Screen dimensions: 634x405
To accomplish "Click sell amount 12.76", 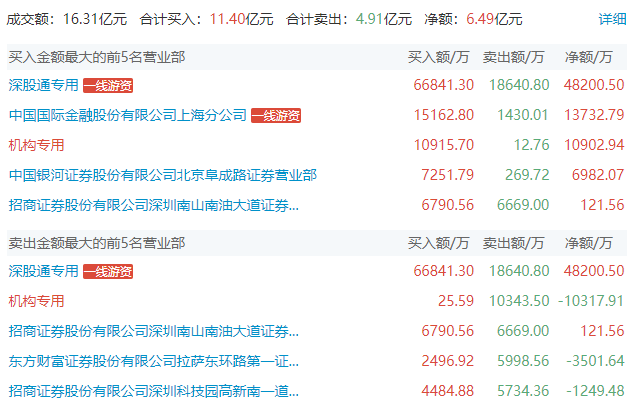I will pos(531,145).
